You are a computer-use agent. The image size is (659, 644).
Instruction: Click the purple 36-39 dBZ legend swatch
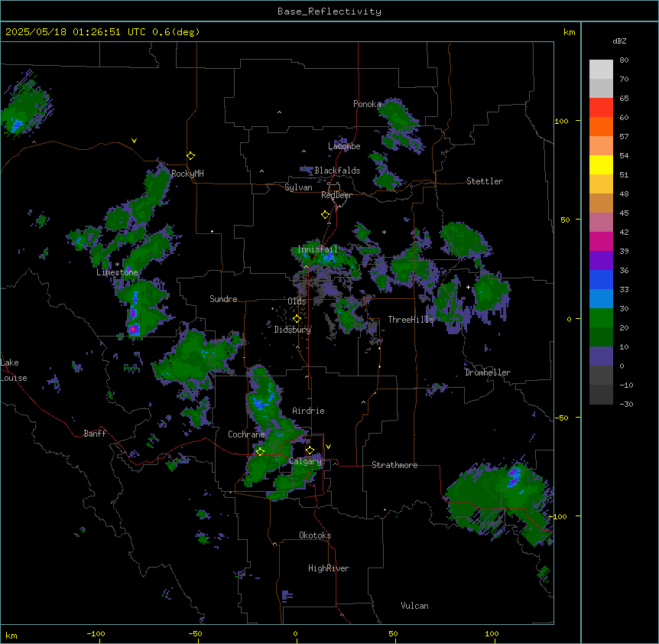[601, 261]
